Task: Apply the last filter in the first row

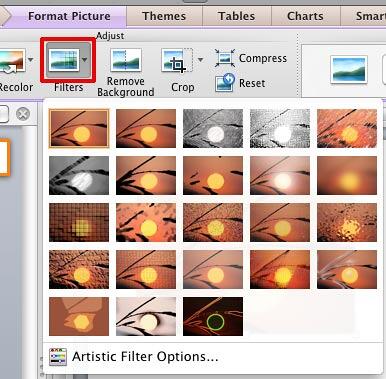Action: click(x=347, y=128)
